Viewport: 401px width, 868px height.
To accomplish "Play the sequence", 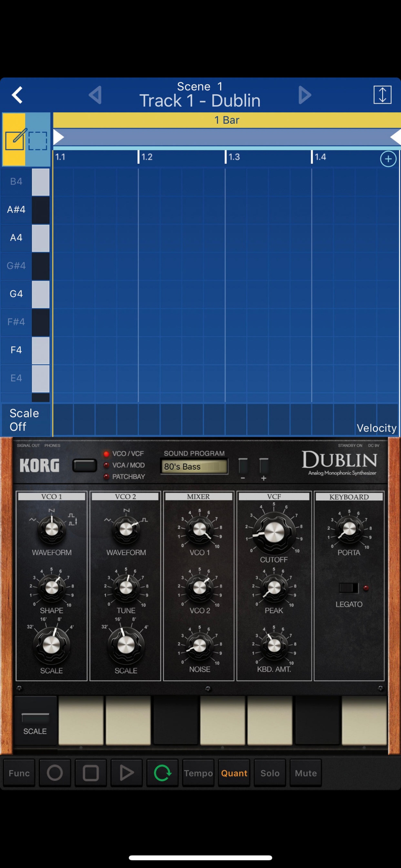I will (x=126, y=773).
